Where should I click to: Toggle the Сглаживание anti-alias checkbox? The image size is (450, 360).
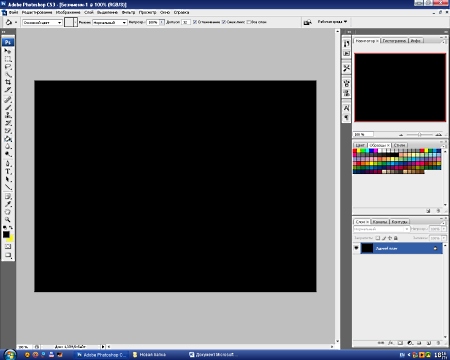(x=195, y=22)
